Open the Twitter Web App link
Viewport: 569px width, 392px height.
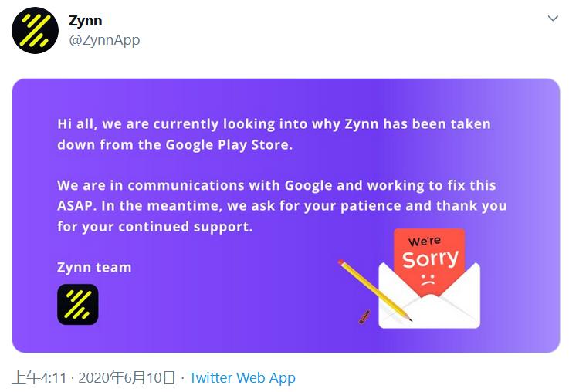click(x=242, y=378)
